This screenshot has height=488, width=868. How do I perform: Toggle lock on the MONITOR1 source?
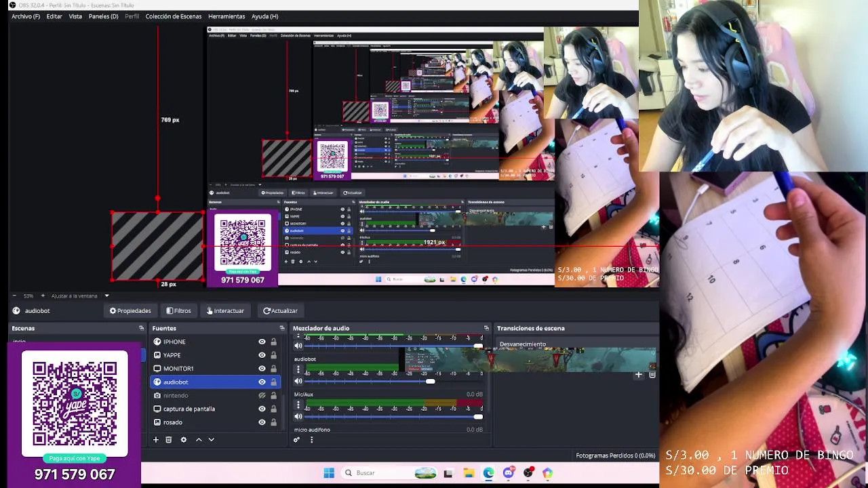273,369
